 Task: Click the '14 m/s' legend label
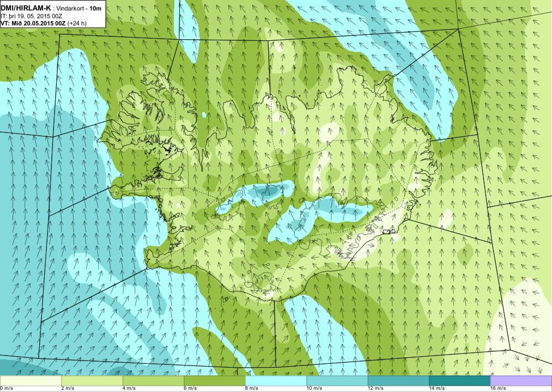click(x=437, y=389)
